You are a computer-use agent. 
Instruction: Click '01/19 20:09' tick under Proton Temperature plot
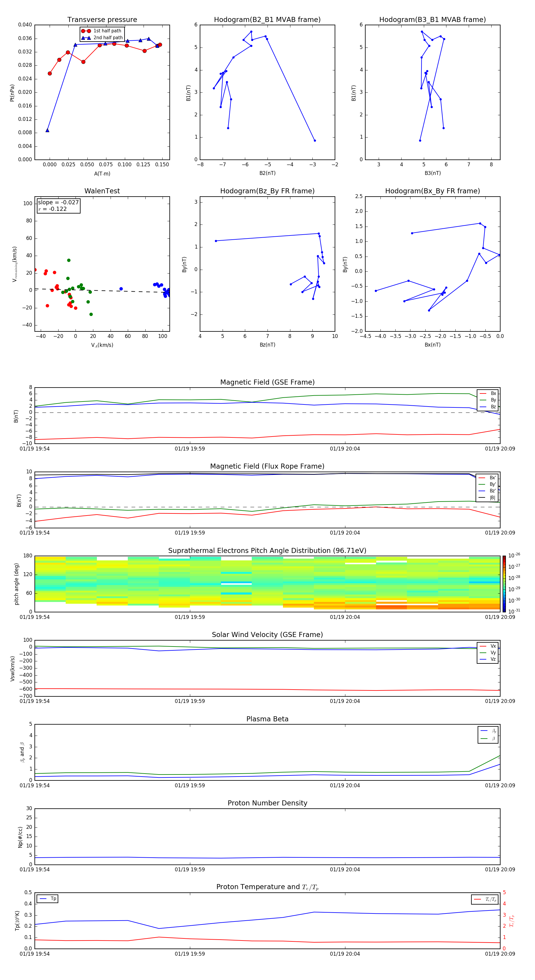tap(500, 954)
